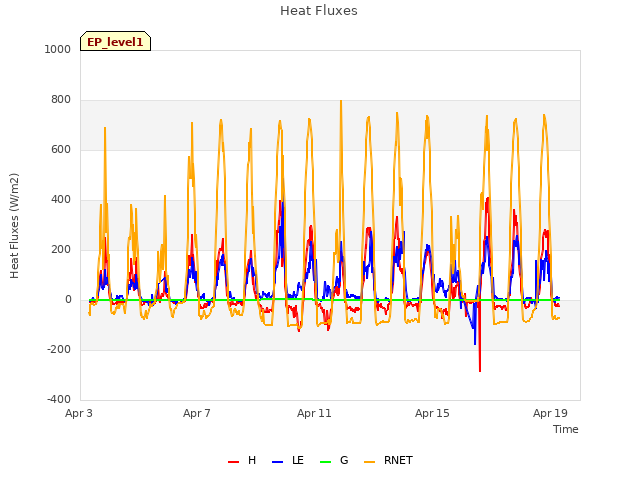Click the Apr 7 x-axis label
Viewport: 640px width, 480px height.
click(x=197, y=413)
